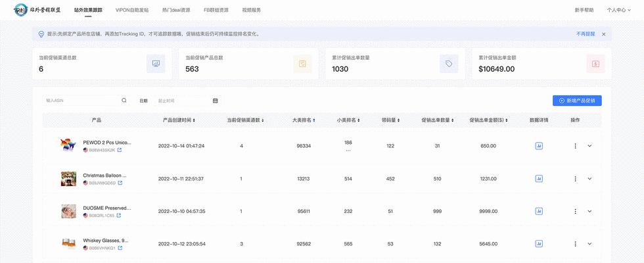Open VIPON自助发帖 tab

[132, 10]
